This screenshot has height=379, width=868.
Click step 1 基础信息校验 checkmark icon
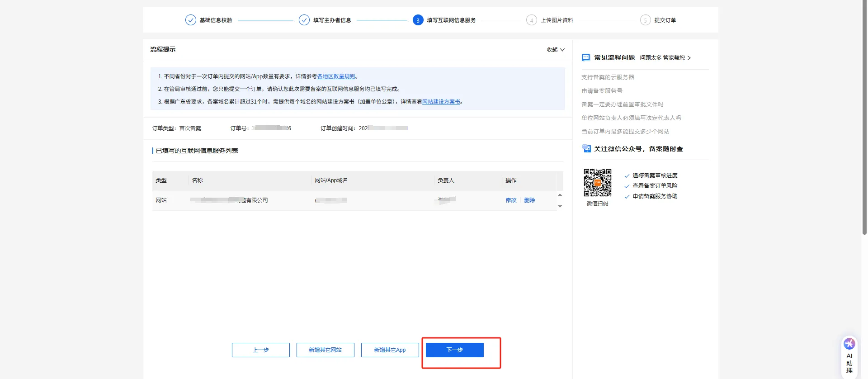[190, 20]
